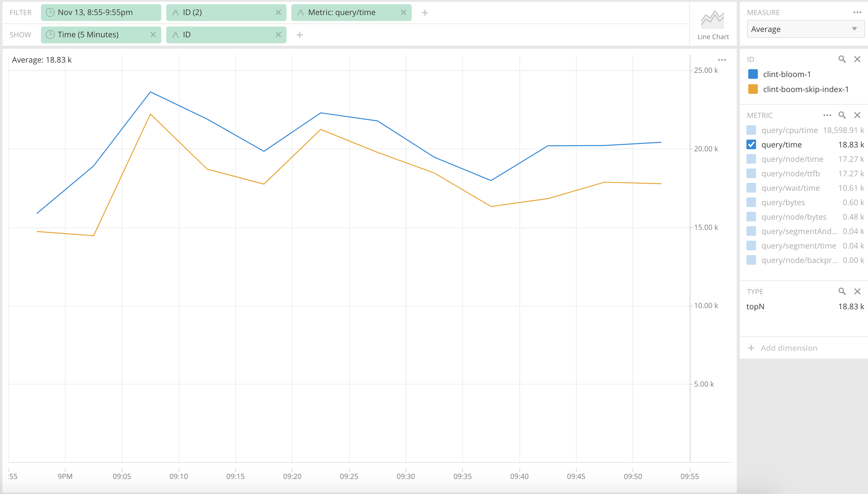Image resolution: width=868 pixels, height=494 pixels.
Task: Remove the Metric: query/time filter
Action: click(403, 13)
